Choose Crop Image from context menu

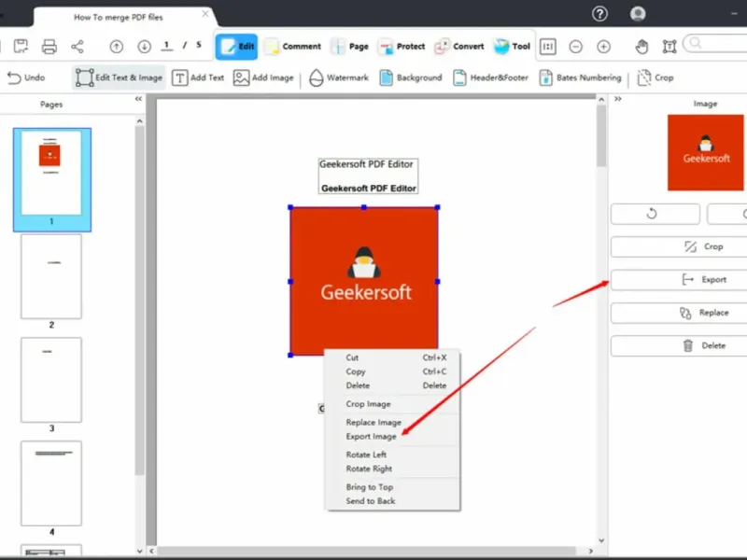tap(392, 404)
